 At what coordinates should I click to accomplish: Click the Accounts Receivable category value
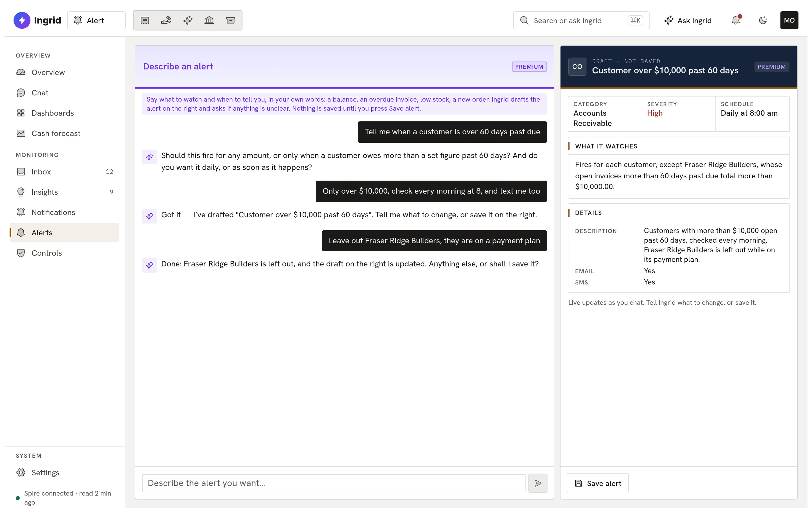click(x=592, y=118)
